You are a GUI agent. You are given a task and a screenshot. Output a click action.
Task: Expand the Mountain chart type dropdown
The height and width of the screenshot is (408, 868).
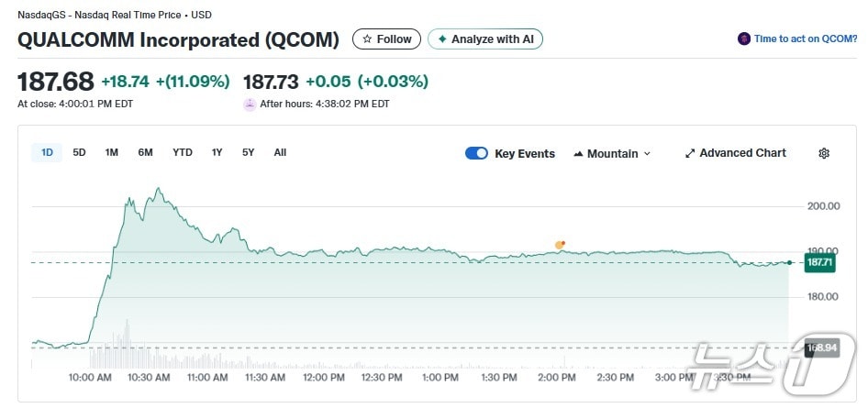pyautogui.click(x=612, y=154)
